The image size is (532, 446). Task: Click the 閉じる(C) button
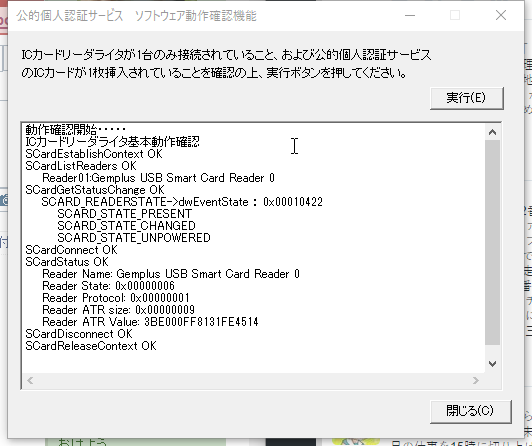(x=470, y=411)
